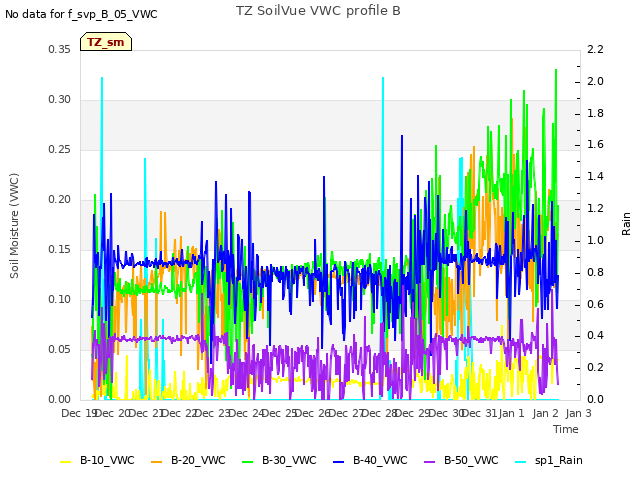The image size is (640, 480).
Task: Click the 0.2 tick on the Rain axis
Action: click(x=595, y=367)
